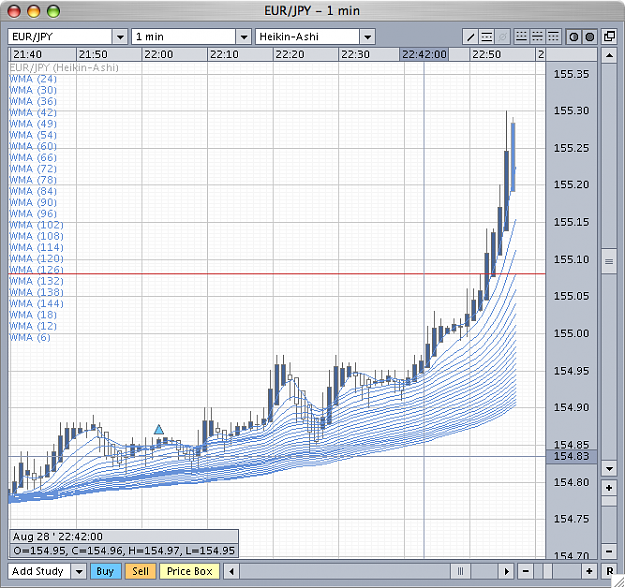Viewport: 625px width, 588px height.
Task: Click the vertical scrollbar up arrow
Action: tap(609, 55)
